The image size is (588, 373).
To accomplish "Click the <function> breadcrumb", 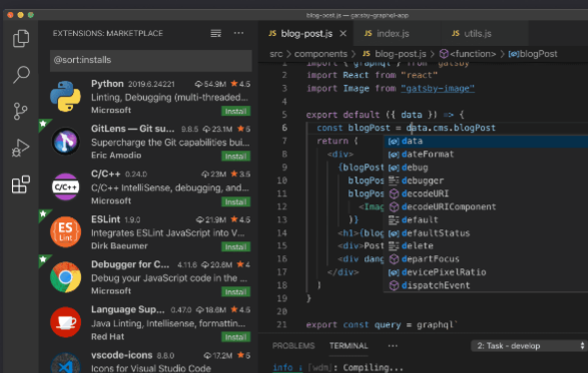I will [467, 54].
